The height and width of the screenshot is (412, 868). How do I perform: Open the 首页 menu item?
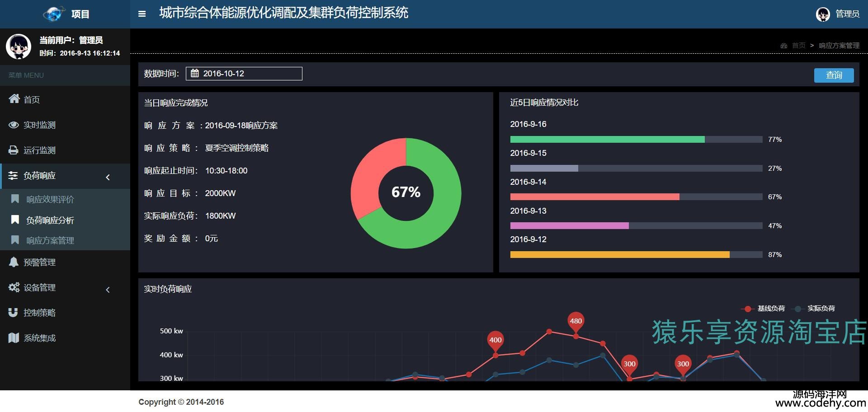(65, 99)
